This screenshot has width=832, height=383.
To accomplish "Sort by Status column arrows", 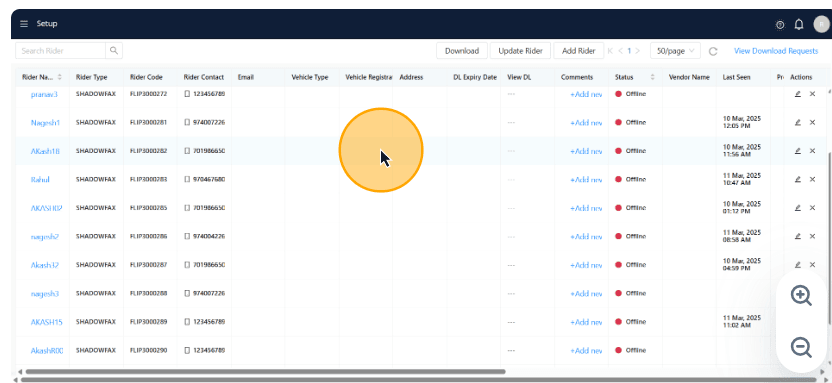I will pyautogui.click(x=653, y=77).
